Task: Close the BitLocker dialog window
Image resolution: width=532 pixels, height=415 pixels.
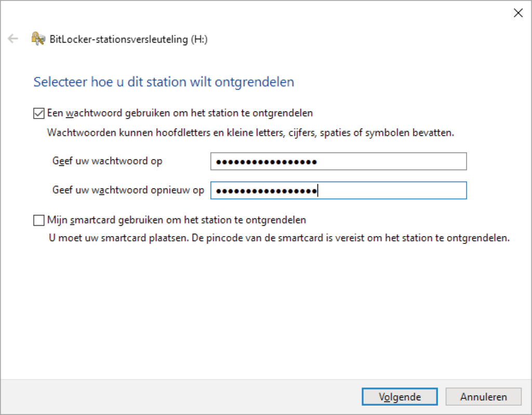Action: coord(517,14)
